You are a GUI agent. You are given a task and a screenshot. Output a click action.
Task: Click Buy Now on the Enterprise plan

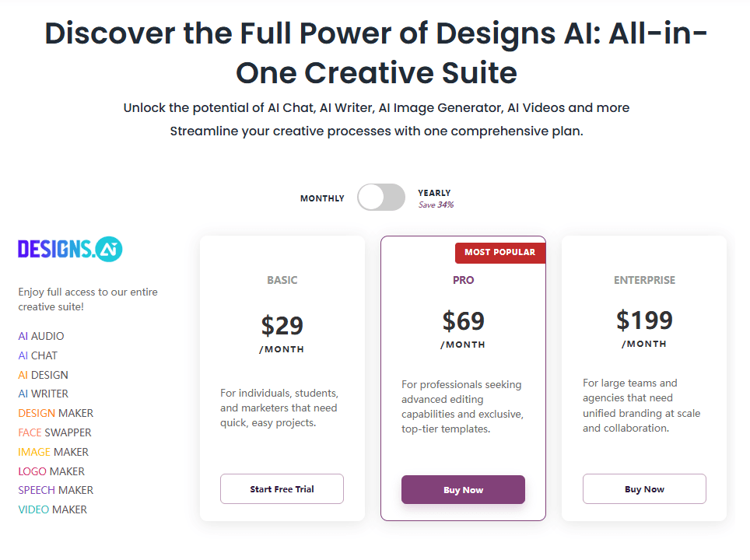[x=644, y=489]
